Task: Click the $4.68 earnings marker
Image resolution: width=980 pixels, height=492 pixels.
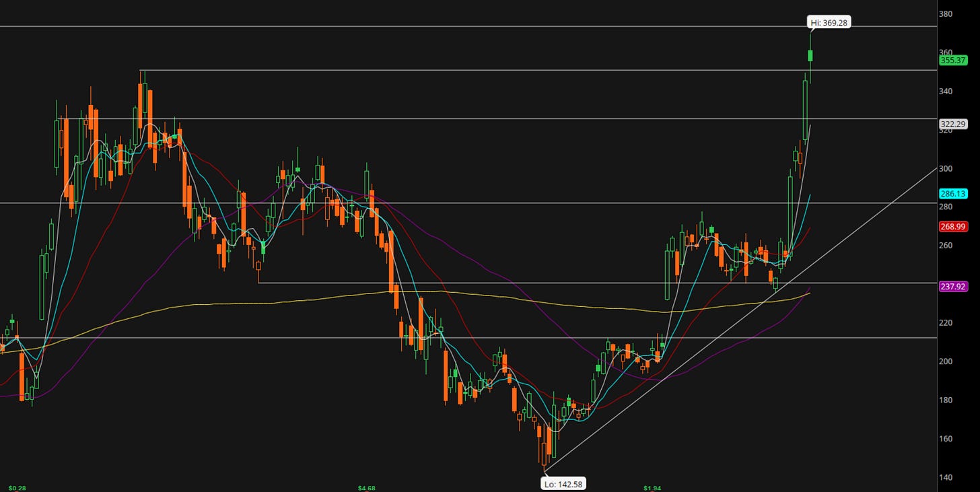Action: point(367,487)
